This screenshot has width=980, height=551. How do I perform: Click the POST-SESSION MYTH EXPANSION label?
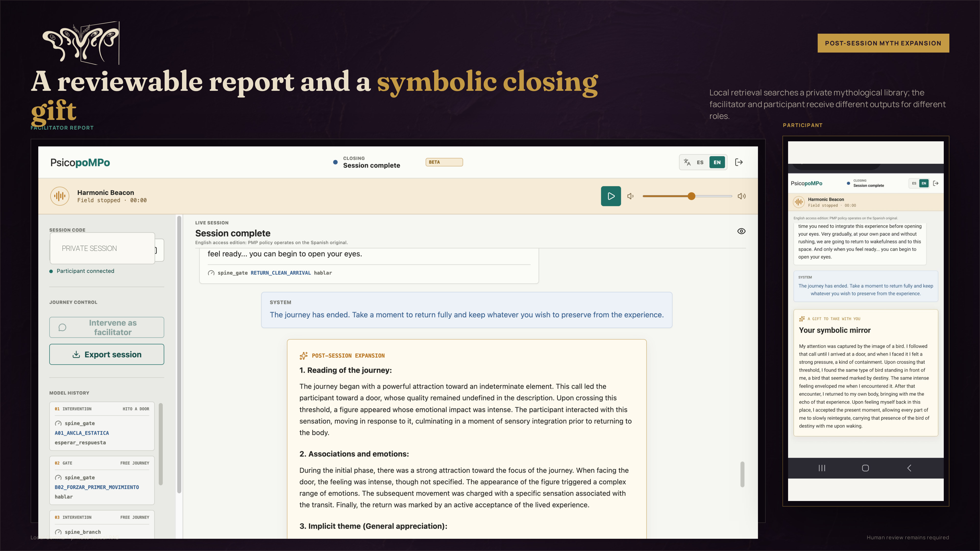click(883, 43)
